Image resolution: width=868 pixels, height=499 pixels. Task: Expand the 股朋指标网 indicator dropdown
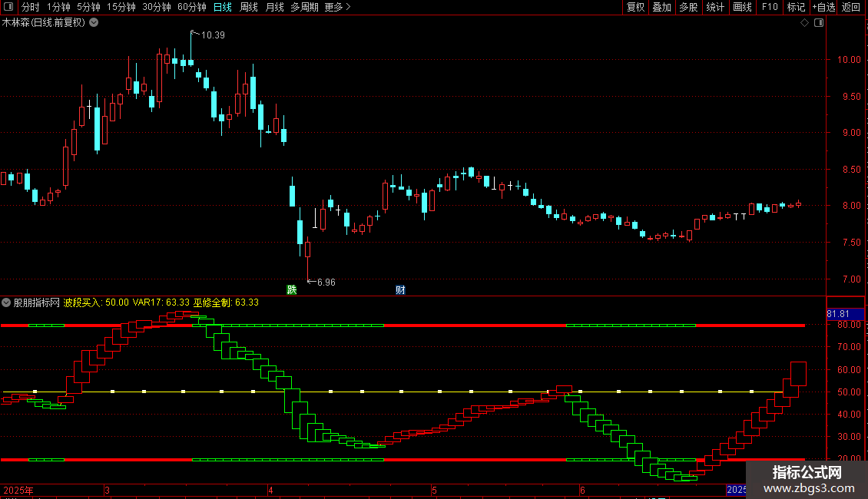[x=6, y=302]
